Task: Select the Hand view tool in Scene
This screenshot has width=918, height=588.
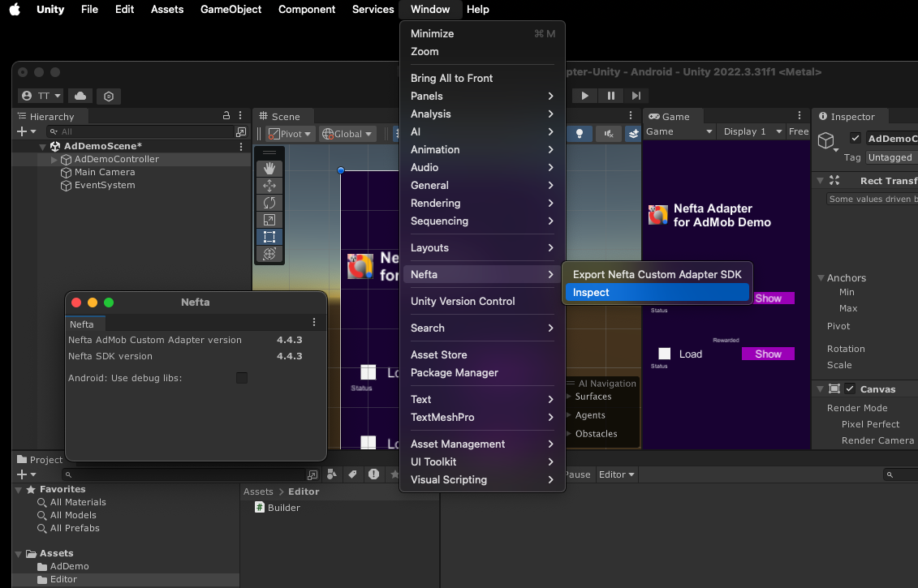Action: coord(269,169)
